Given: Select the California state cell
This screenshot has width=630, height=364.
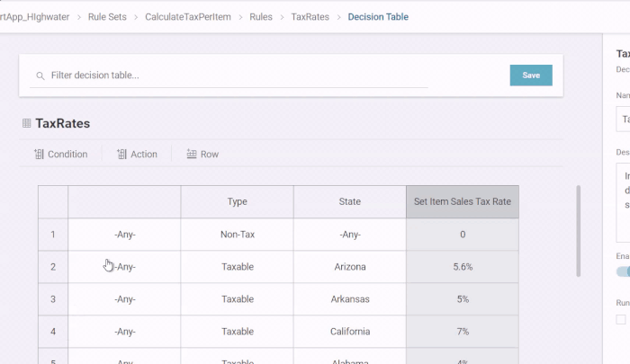Looking at the screenshot, I should tap(349, 332).
